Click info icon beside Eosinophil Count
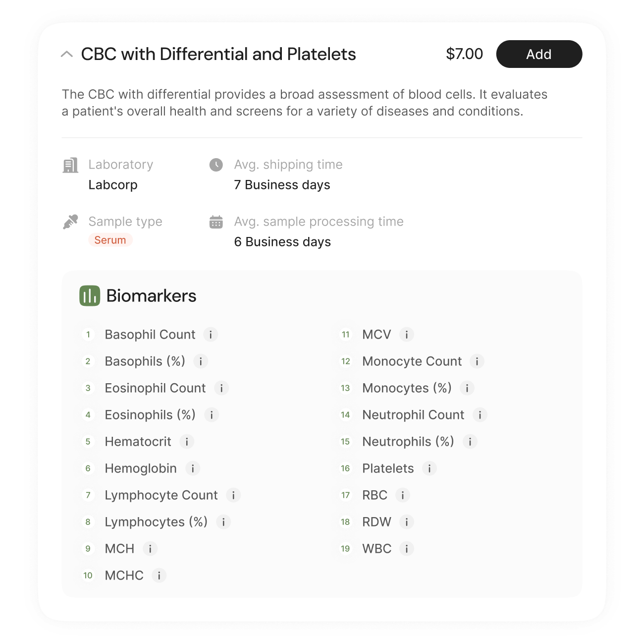Viewport: 644px width, 644px height. [221, 388]
